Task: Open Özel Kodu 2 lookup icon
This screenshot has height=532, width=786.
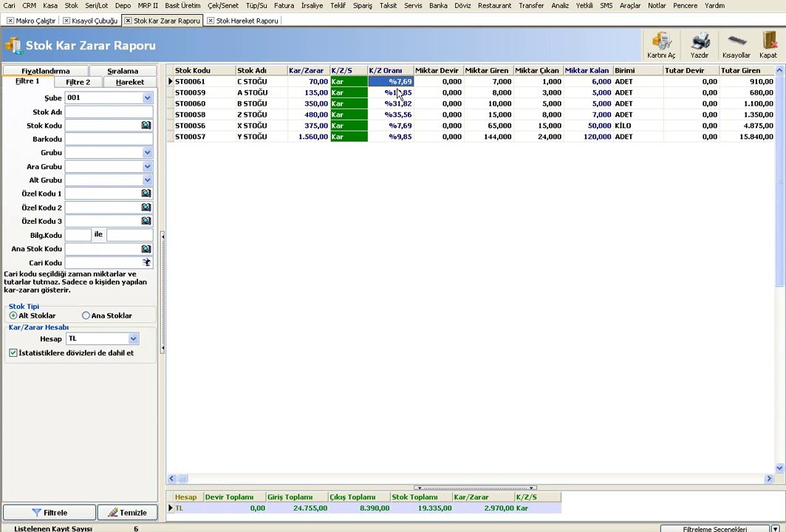Action: pos(146,207)
